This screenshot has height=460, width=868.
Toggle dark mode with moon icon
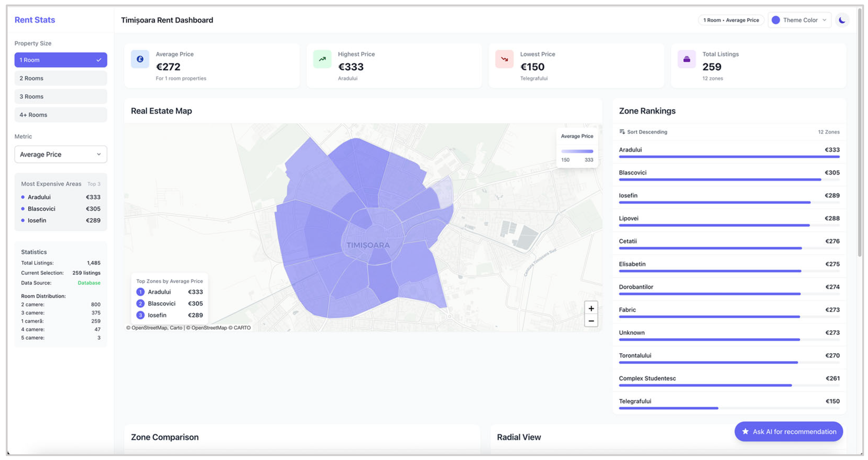(842, 20)
